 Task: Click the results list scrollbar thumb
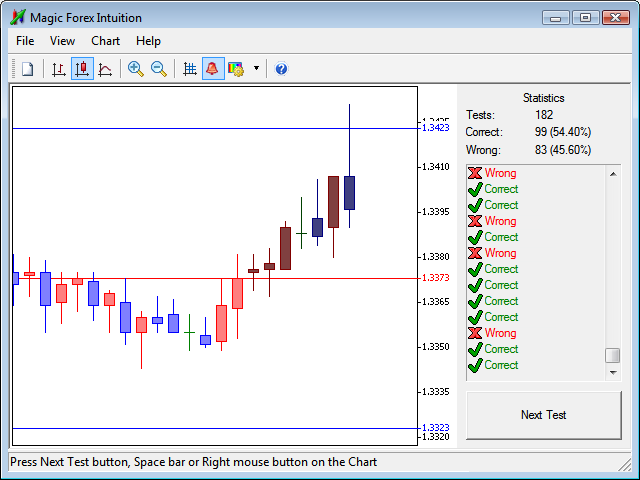pyautogui.click(x=613, y=355)
